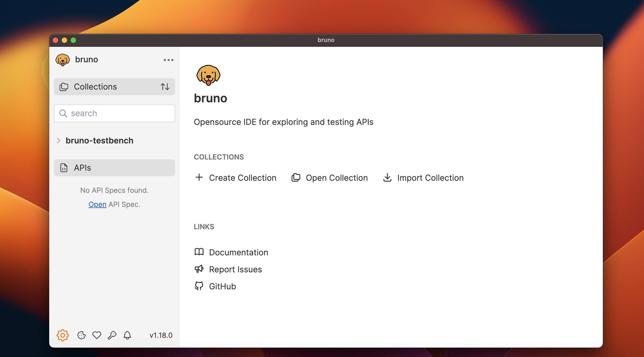Click the Heart/favorites icon
The width and height of the screenshot is (644, 357).
point(96,335)
